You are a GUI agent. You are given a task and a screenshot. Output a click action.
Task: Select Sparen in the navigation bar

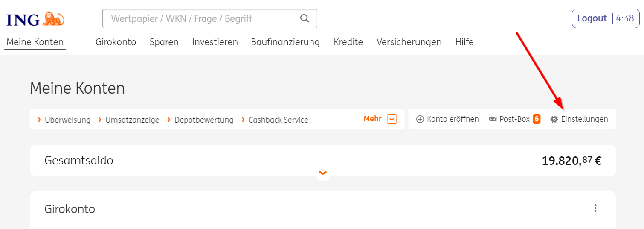coord(164,42)
